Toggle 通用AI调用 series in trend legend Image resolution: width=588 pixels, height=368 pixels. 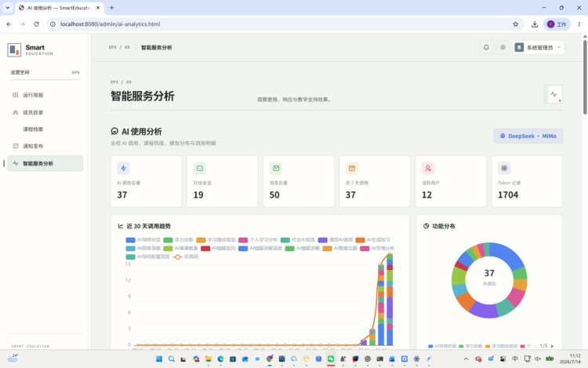coord(336,239)
